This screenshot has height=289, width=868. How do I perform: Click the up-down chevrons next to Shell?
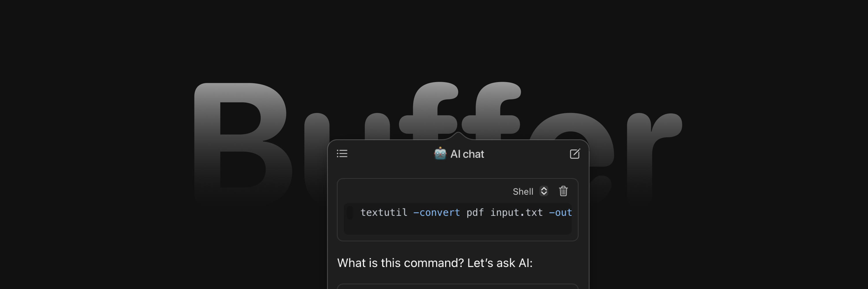tap(543, 191)
